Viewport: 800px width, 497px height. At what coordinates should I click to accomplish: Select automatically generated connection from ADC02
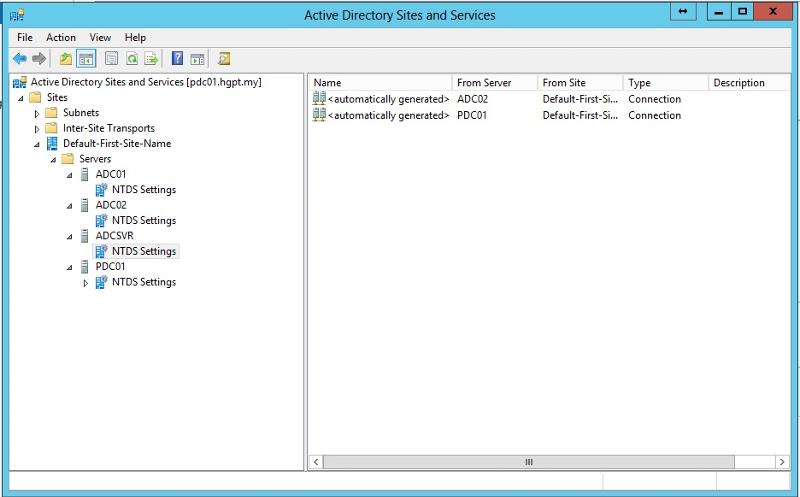coord(388,99)
